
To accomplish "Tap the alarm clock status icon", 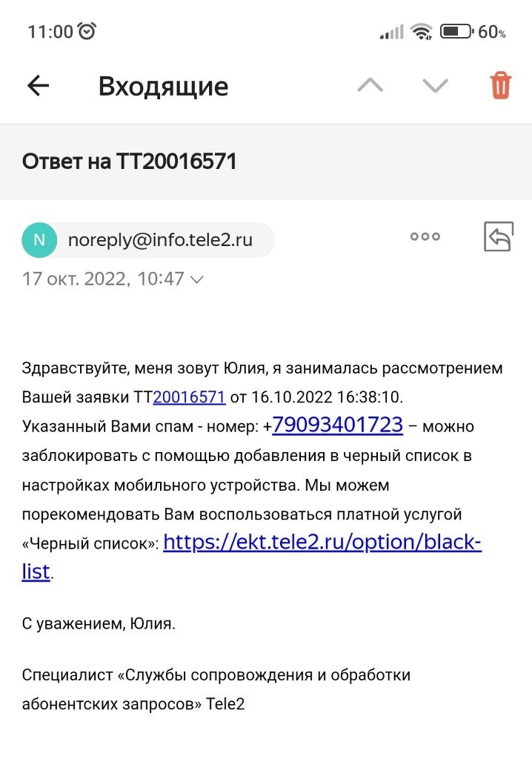I will (x=87, y=31).
